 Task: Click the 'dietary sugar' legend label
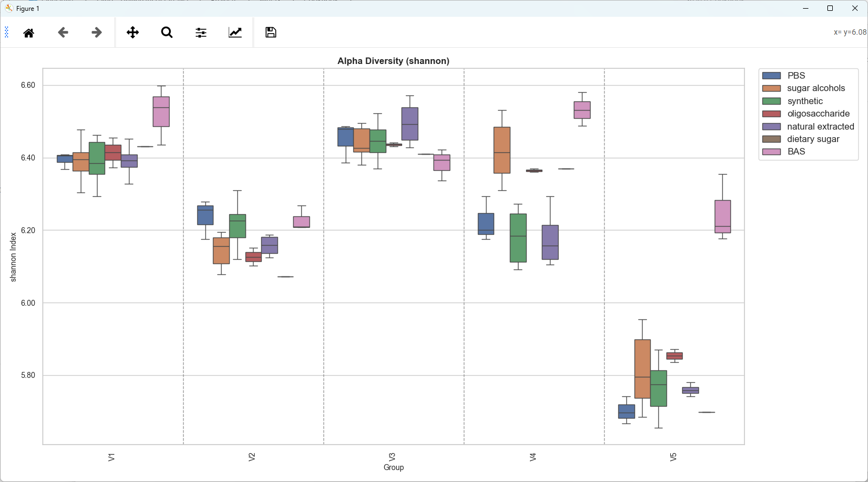(x=813, y=139)
